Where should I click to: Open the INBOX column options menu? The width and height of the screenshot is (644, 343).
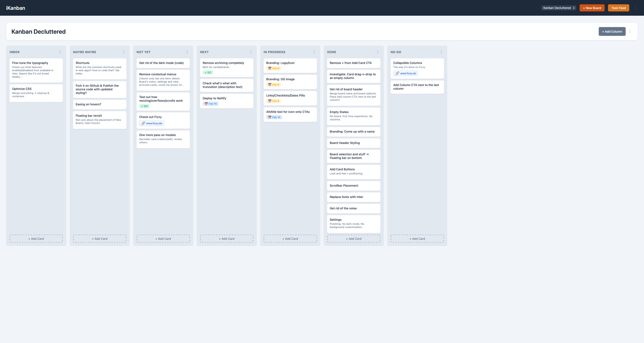[60, 52]
